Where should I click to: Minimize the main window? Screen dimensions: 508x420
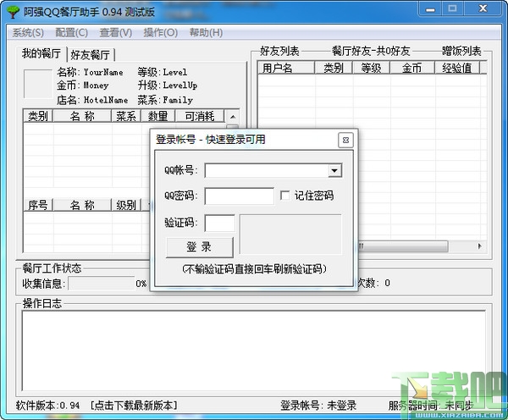[x=430, y=9]
